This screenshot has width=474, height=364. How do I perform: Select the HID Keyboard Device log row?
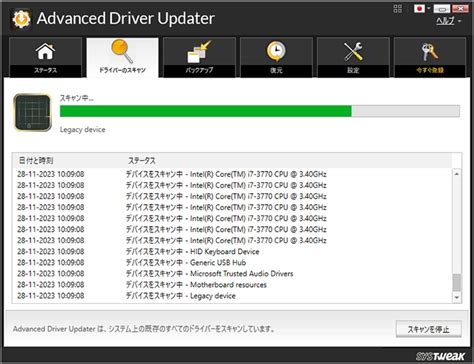233,252
